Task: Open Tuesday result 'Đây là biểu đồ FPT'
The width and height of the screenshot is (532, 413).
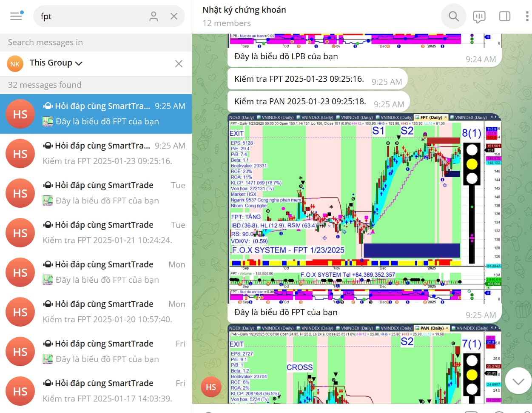Action: point(96,193)
